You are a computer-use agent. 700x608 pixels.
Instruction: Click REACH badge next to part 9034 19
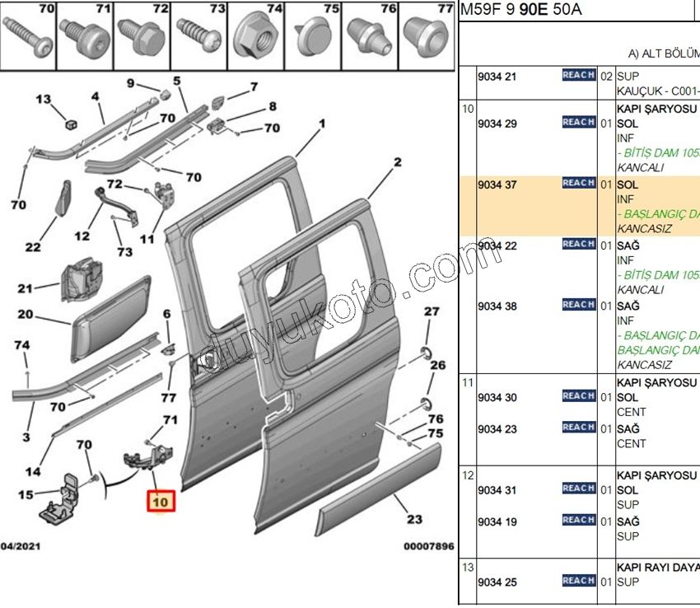tap(578, 520)
